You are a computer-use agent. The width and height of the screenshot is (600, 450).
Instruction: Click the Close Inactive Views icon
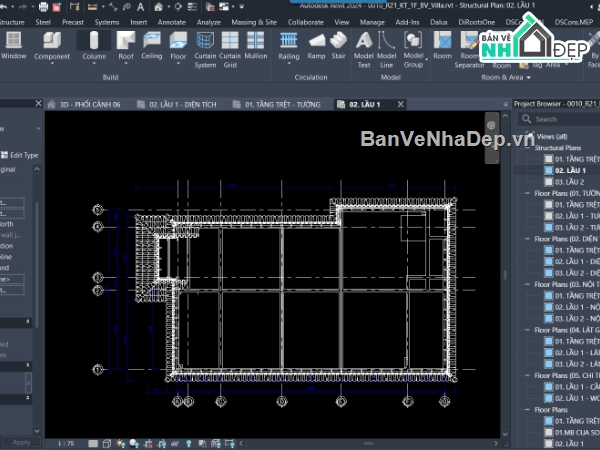210,7
